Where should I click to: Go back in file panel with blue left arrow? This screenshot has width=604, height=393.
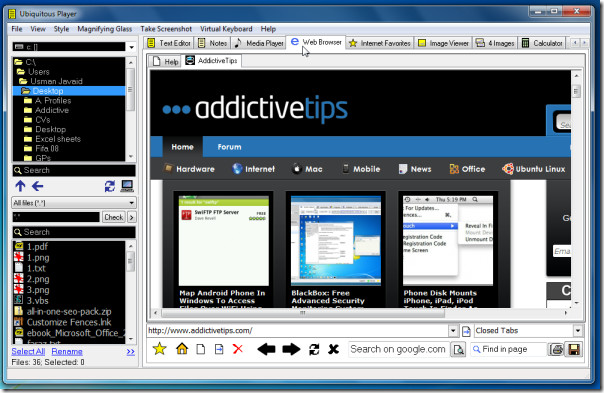click(37, 186)
